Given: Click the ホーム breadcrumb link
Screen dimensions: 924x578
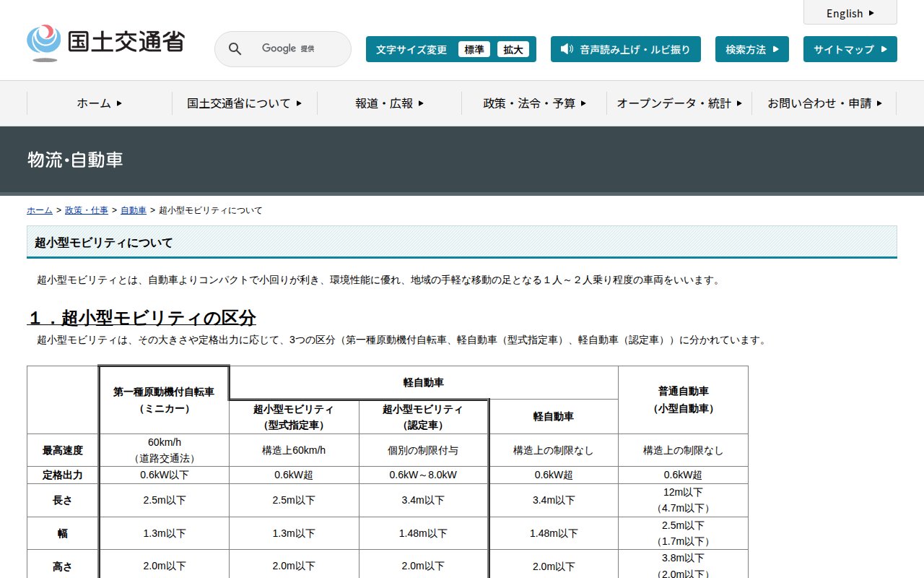Looking at the screenshot, I should tap(39, 210).
